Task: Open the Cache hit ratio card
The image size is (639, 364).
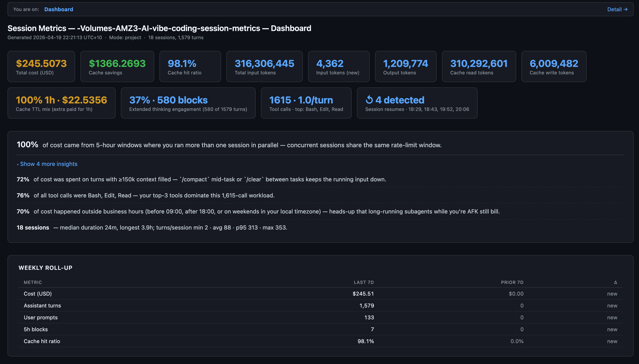Action: tap(190, 66)
